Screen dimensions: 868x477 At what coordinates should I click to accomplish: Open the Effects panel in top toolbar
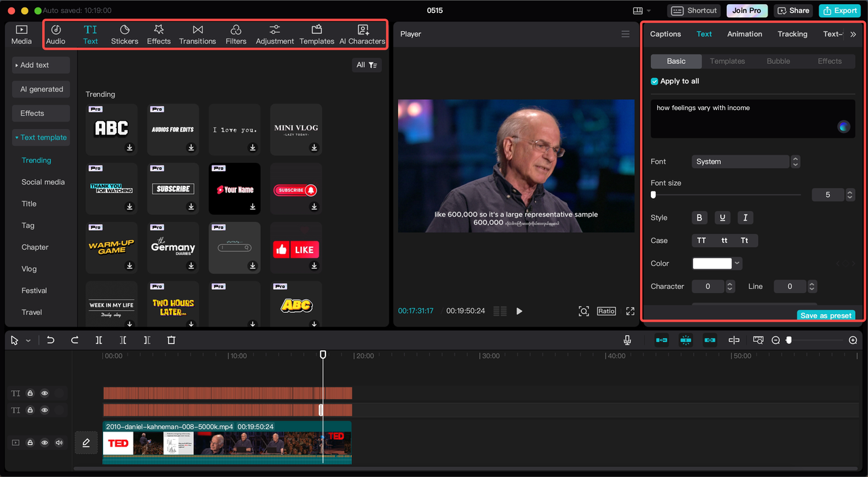pos(159,35)
